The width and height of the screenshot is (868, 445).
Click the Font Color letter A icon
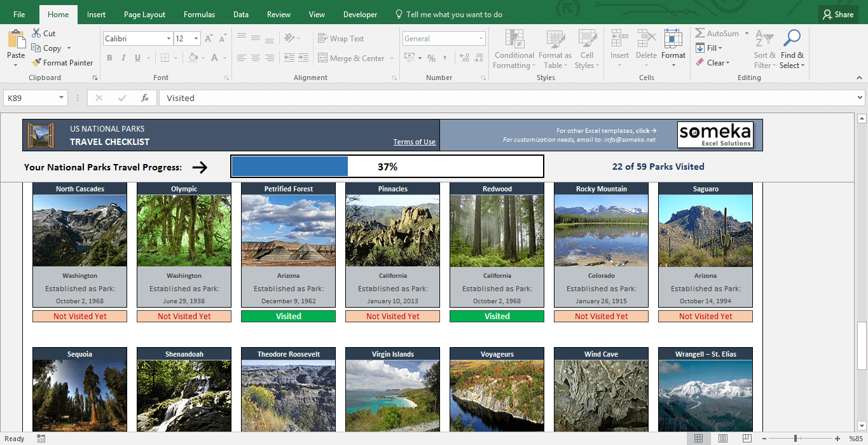click(215, 58)
